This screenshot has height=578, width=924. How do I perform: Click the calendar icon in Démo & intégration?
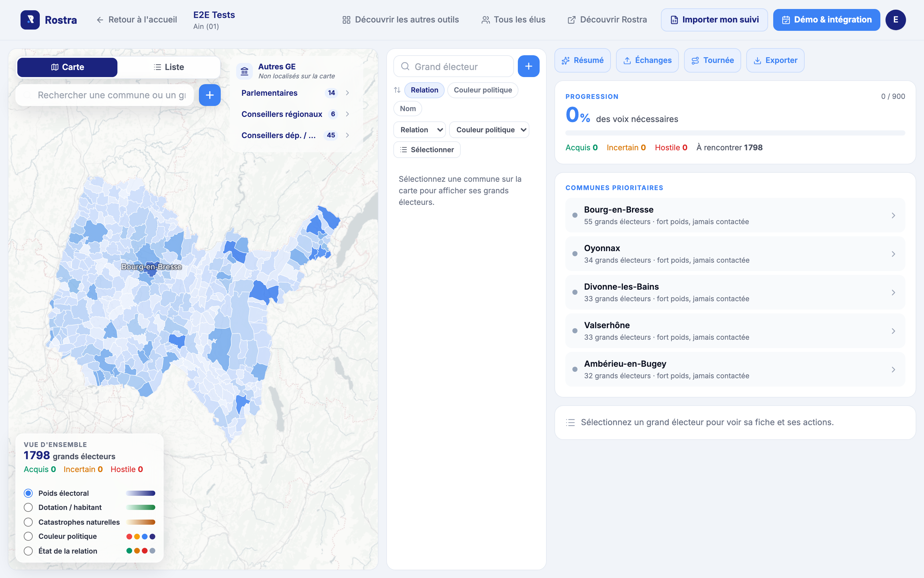pos(786,20)
